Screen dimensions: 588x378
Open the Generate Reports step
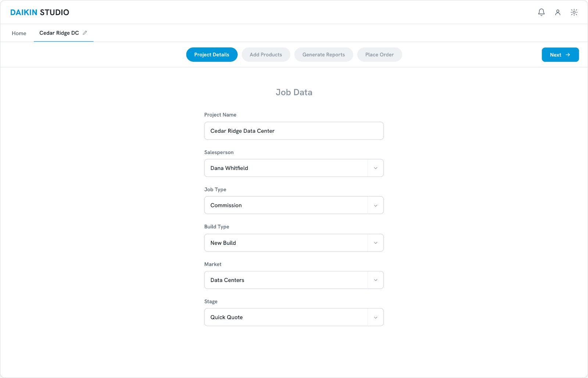tap(323, 54)
